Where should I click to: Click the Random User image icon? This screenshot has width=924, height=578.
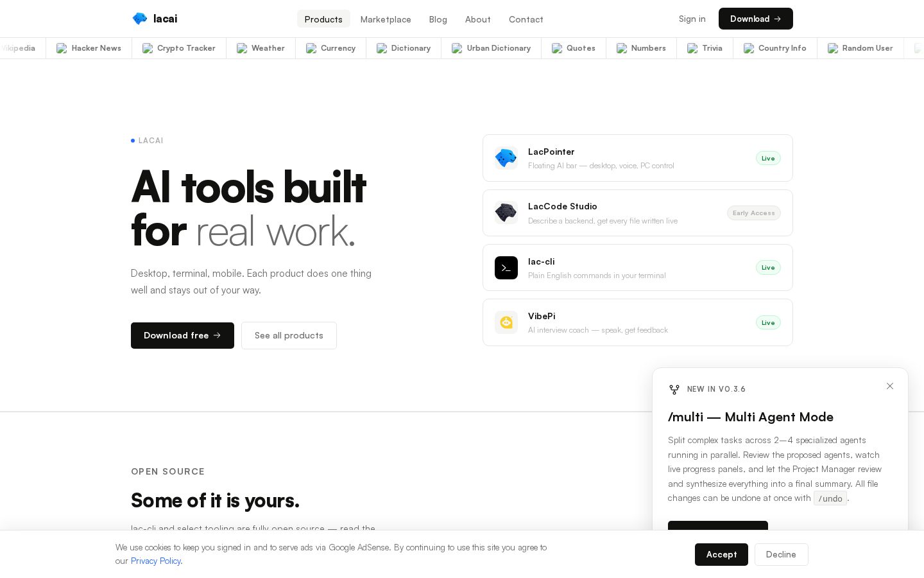click(x=833, y=48)
